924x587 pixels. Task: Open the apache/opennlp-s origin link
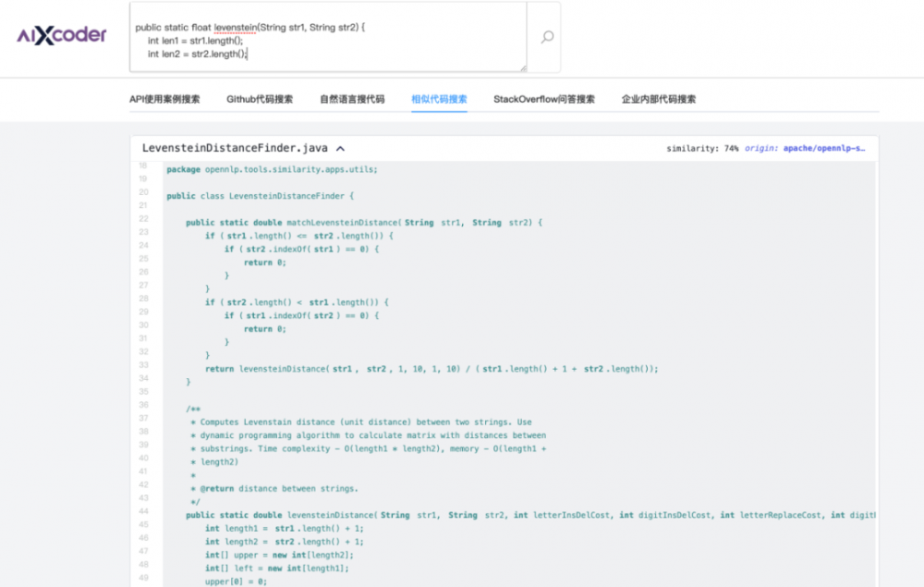point(825,148)
